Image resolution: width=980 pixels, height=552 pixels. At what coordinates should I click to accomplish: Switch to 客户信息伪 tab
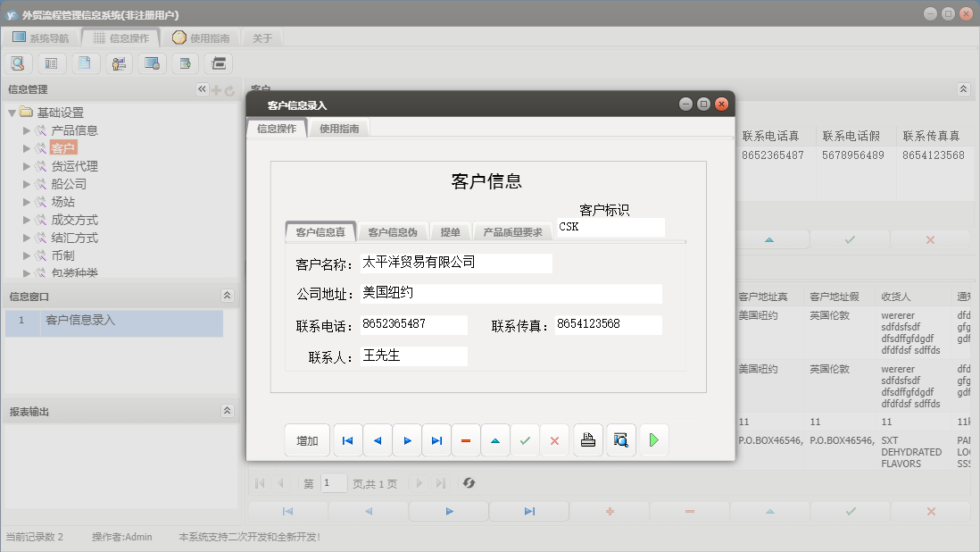click(393, 230)
